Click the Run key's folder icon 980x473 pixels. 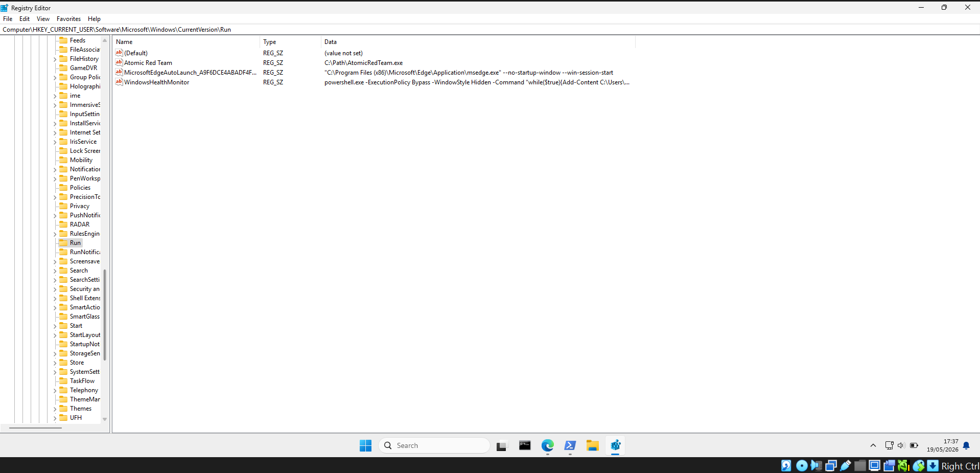click(x=63, y=243)
